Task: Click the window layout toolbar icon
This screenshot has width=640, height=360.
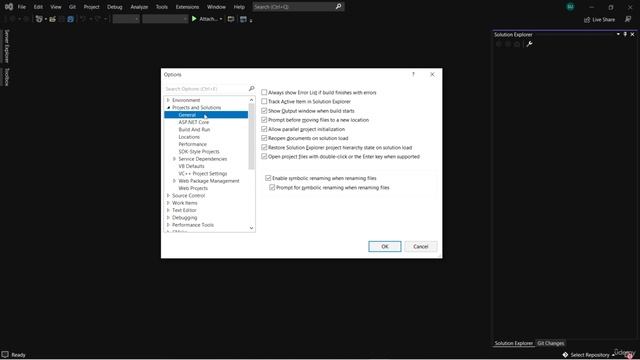Action: 243,19
